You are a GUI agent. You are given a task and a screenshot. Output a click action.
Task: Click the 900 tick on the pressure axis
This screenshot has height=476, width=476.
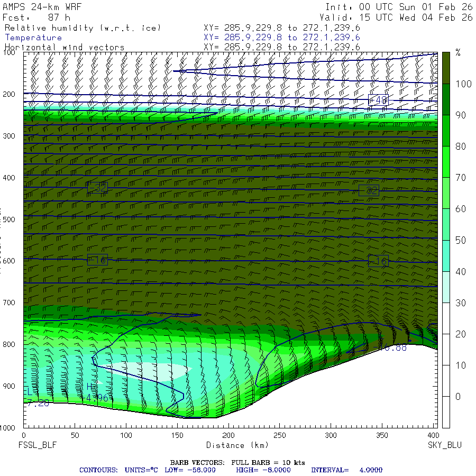click(9, 386)
